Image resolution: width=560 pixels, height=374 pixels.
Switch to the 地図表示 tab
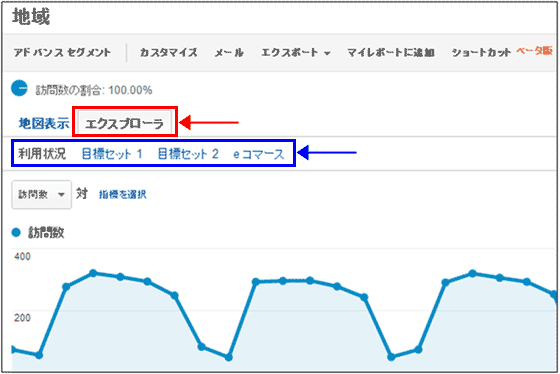pos(44,124)
